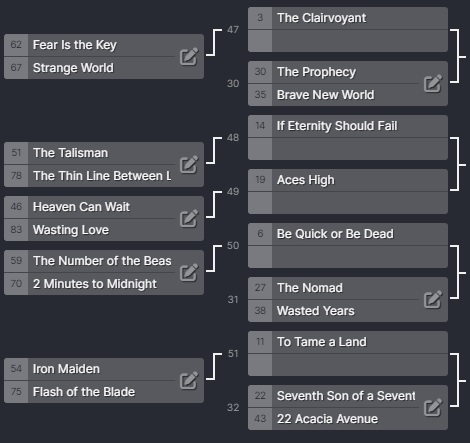Screen dimensions: 470x443
Task: Select The Clairvoyant entry
Action: (348, 18)
